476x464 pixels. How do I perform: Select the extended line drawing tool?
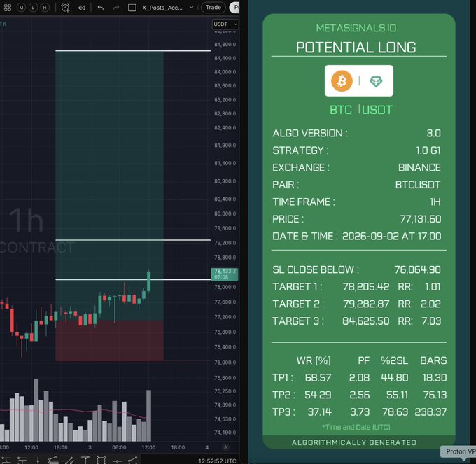69,460
